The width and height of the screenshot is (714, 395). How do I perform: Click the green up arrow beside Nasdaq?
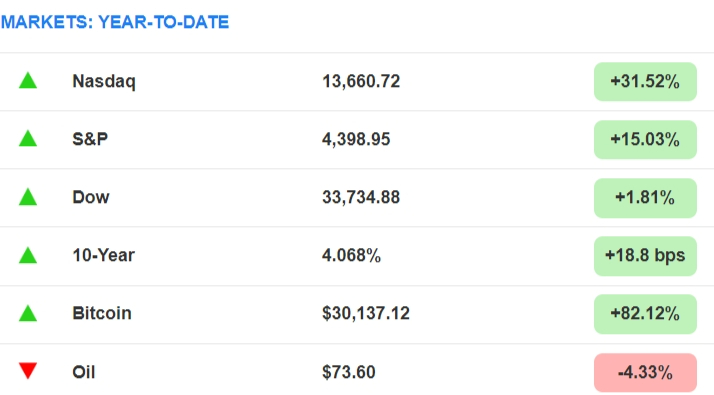click(x=28, y=80)
